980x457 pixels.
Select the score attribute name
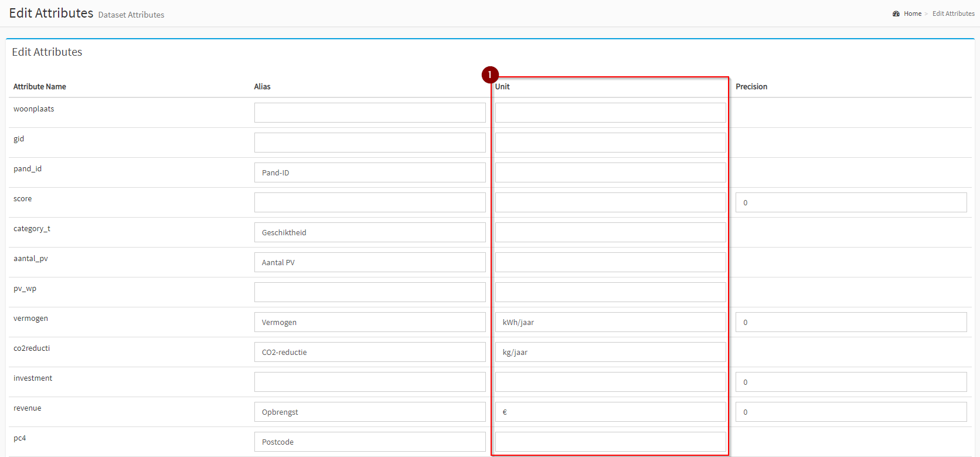click(x=23, y=199)
